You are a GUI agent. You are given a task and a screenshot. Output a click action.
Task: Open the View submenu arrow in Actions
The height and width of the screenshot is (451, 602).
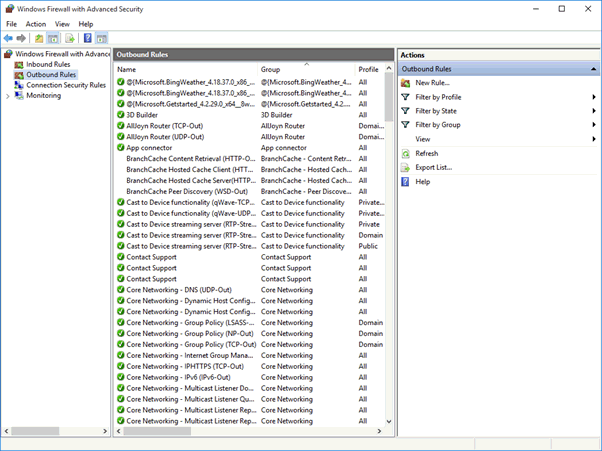pos(594,139)
